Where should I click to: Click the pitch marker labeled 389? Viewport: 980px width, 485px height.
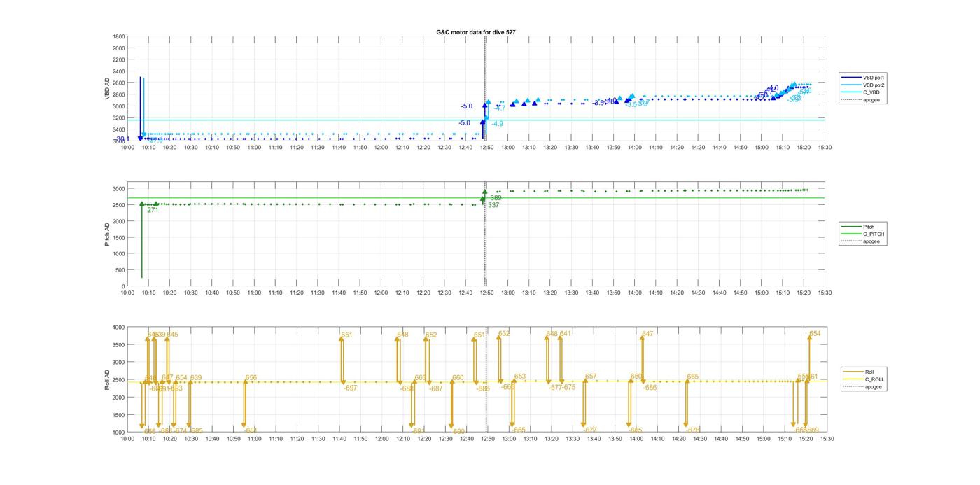click(496, 198)
